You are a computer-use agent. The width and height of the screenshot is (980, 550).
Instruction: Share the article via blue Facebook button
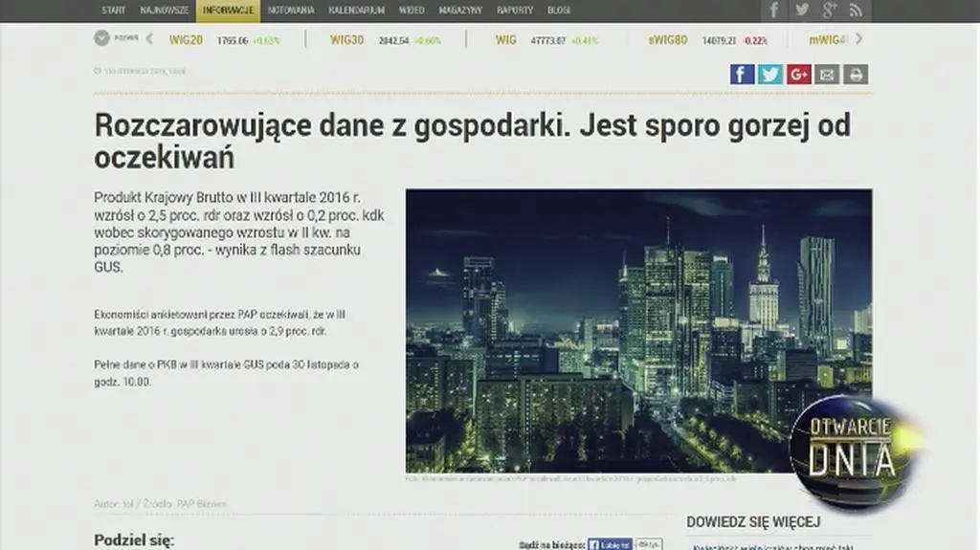coord(742,75)
